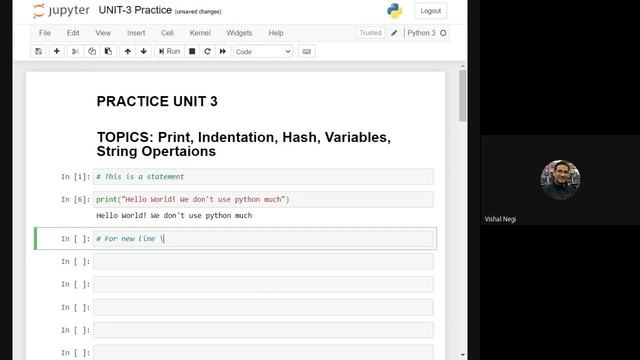The height and width of the screenshot is (360, 640).
Task: Click the kernel status circle indicator
Action: point(443,33)
